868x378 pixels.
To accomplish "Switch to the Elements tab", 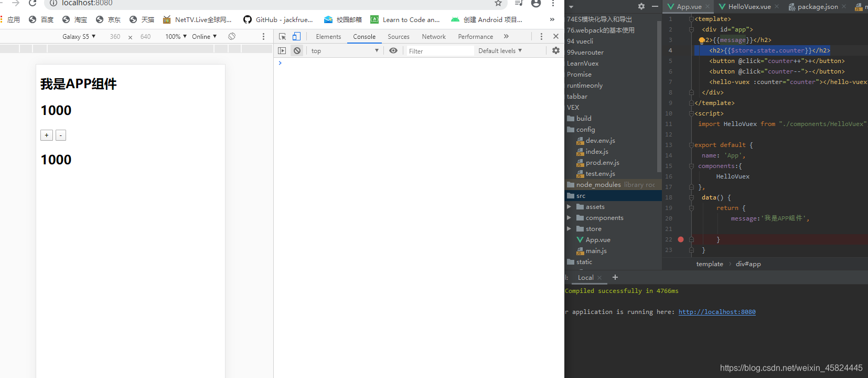I will (328, 37).
